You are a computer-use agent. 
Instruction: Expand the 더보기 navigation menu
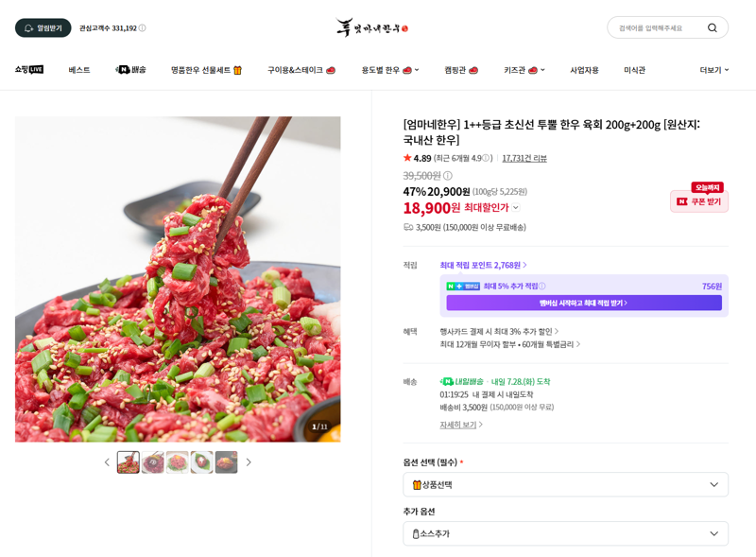coord(714,70)
